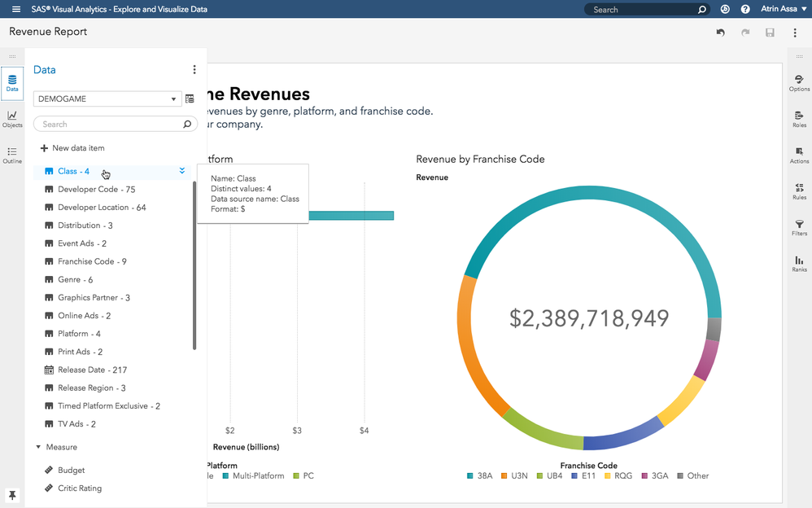
Task: Click New data item
Action: pyautogui.click(x=72, y=148)
